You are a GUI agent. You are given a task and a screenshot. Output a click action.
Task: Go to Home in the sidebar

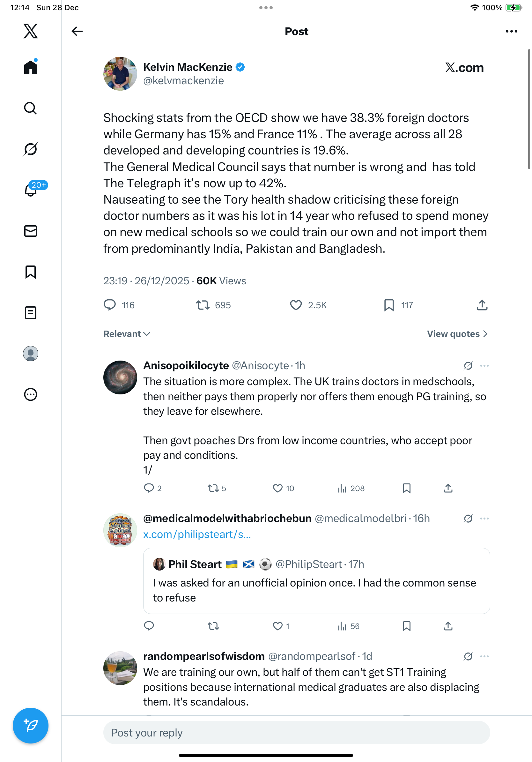31,67
